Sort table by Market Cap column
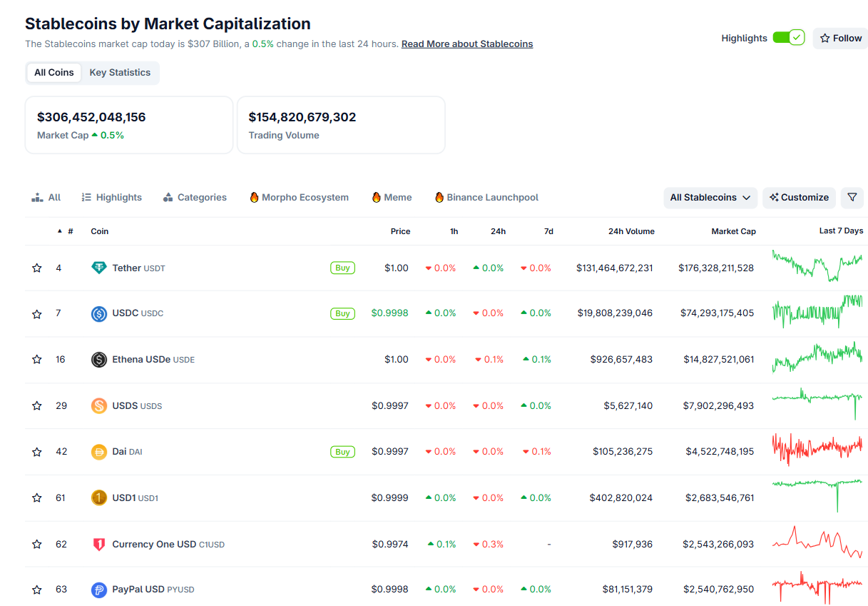Image resolution: width=868 pixels, height=606 pixels. click(733, 231)
